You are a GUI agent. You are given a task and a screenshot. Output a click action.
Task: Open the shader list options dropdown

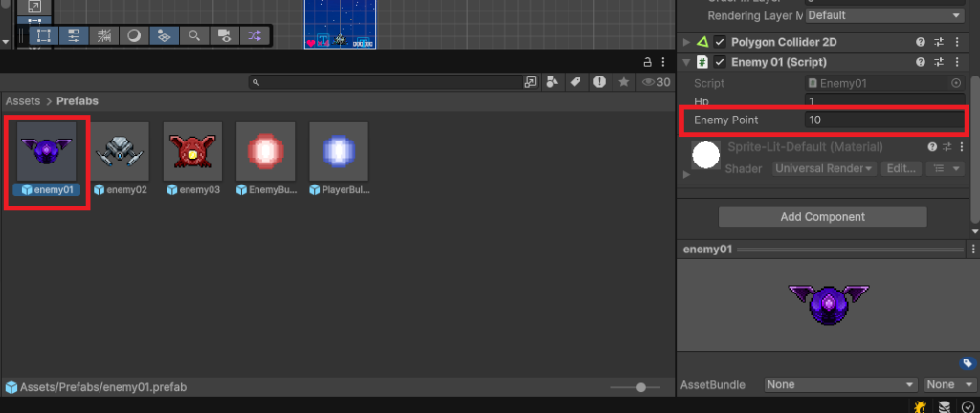coord(946,168)
